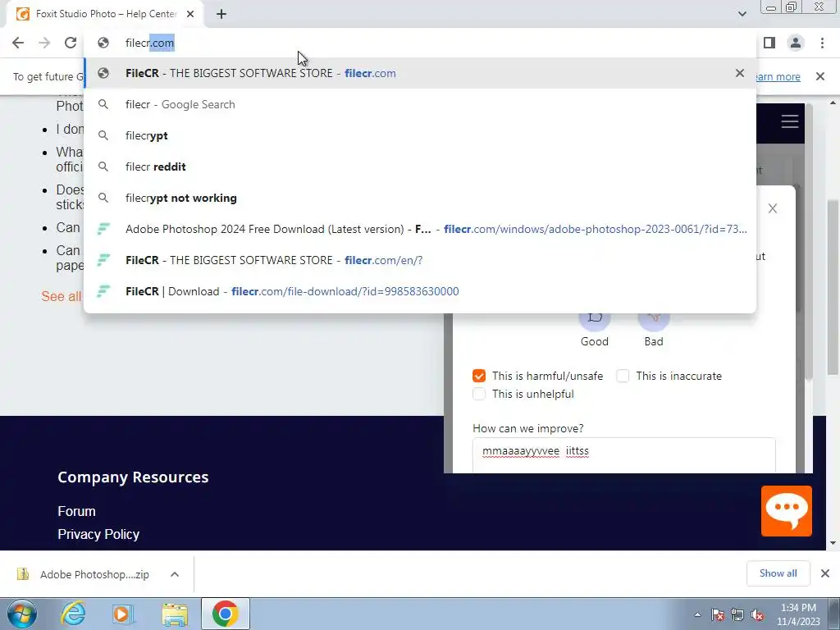Choose the 'filecr reddit' suggestion

420,167
